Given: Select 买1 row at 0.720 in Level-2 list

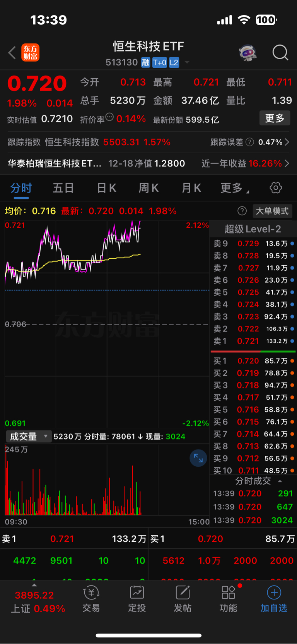Looking at the screenshot, I should tap(254, 361).
